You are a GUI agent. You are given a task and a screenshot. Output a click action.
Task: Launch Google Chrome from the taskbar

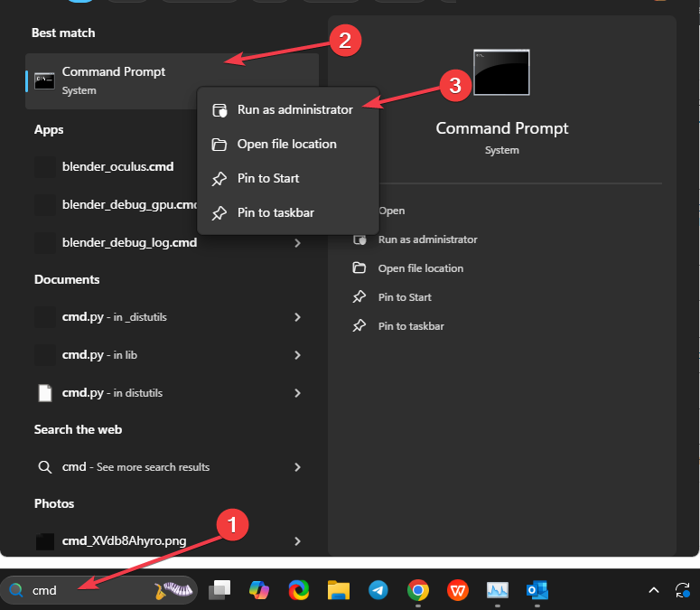[x=417, y=590]
